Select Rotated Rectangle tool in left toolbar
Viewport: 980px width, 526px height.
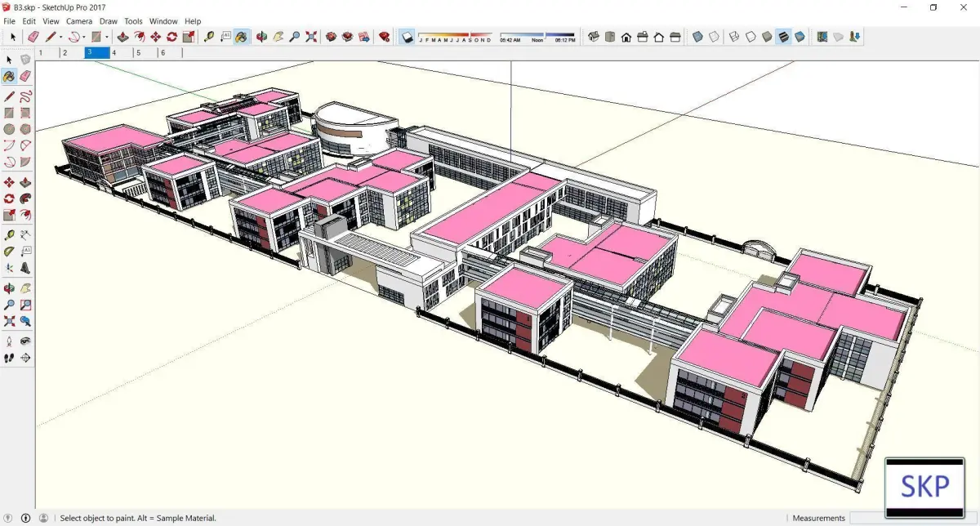25,113
